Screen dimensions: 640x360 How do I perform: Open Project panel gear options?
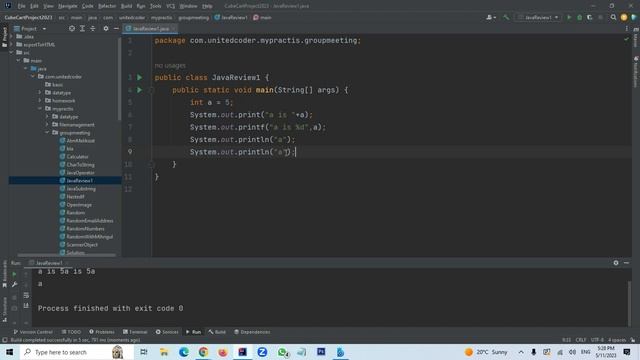[x=106, y=29]
